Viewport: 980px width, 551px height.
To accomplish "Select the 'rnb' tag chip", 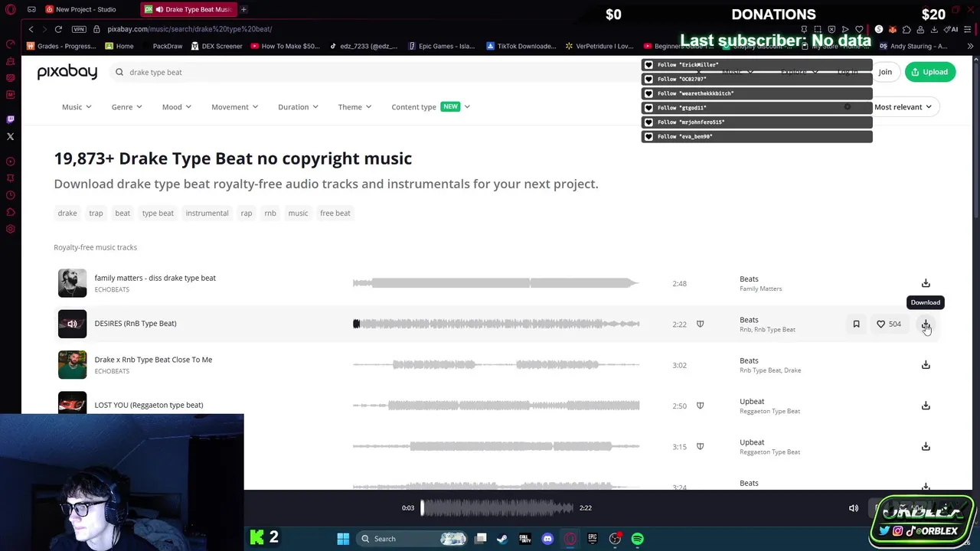I will pyautogui.click(x=270, y=214).
